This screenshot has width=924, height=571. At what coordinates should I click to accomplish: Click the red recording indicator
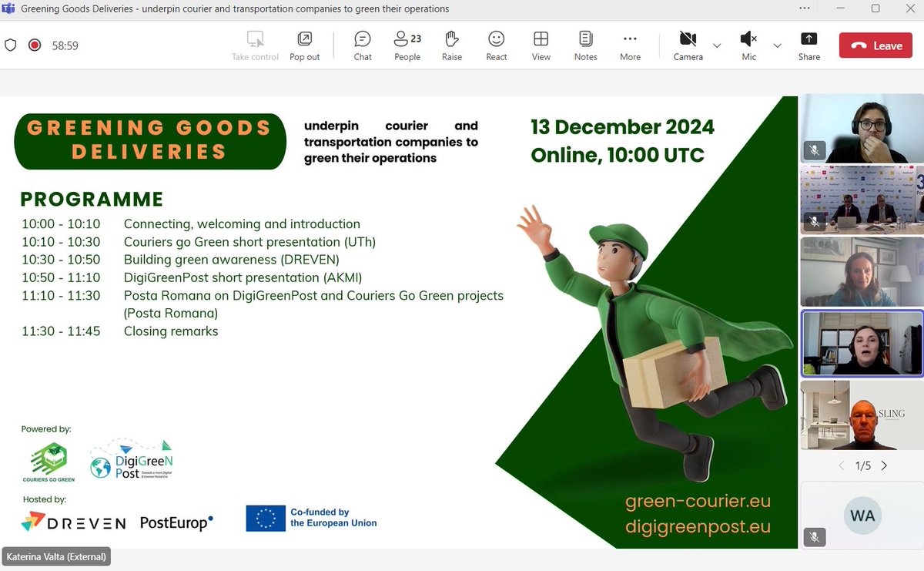pyautogui.click(x=34, y=45)
